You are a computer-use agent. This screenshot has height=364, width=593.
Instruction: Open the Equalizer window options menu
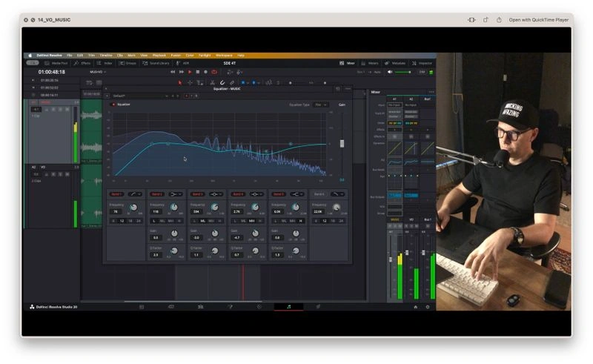point(348,89)
